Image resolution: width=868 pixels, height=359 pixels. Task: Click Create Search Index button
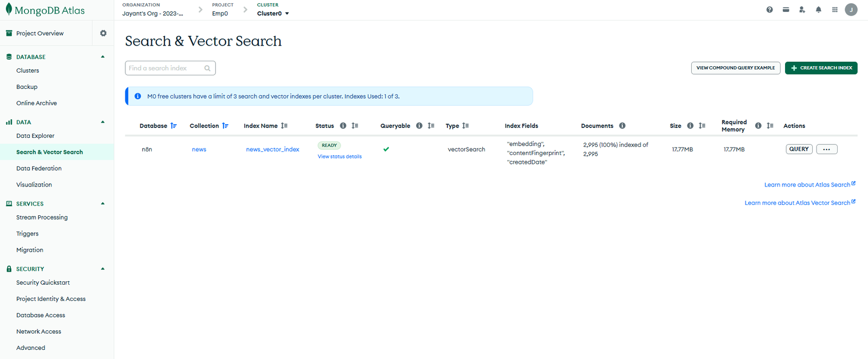(x=821, y=68)
